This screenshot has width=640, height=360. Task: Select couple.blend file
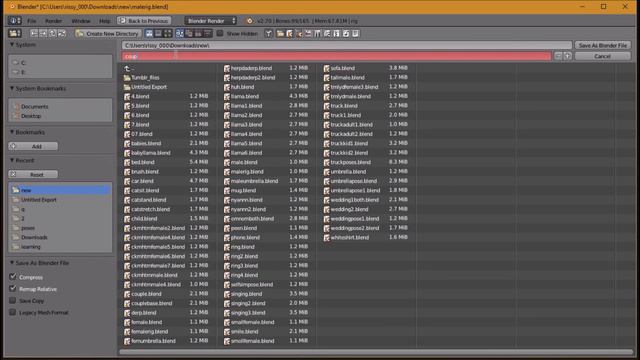point(146,294)
